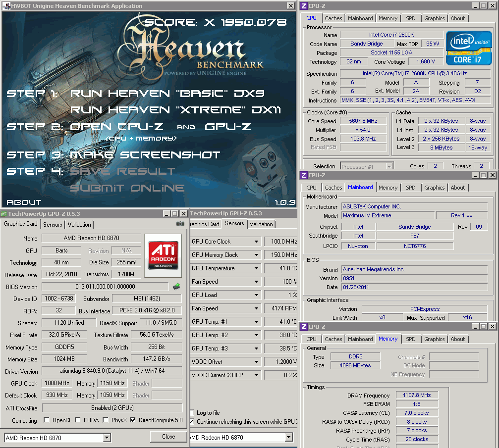Toggle Continue refreshing this screen checkbox

[x=192, y=422]
